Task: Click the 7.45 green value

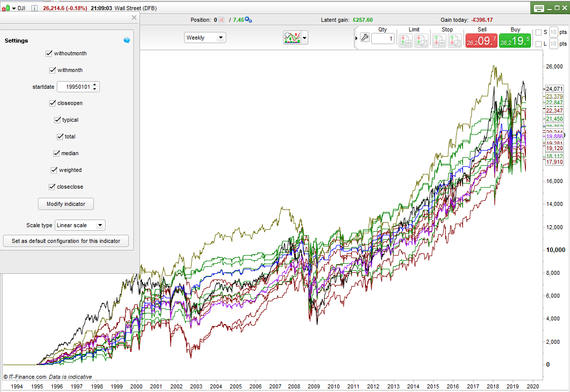Action: pyautogui.click(x=238, y=20)
